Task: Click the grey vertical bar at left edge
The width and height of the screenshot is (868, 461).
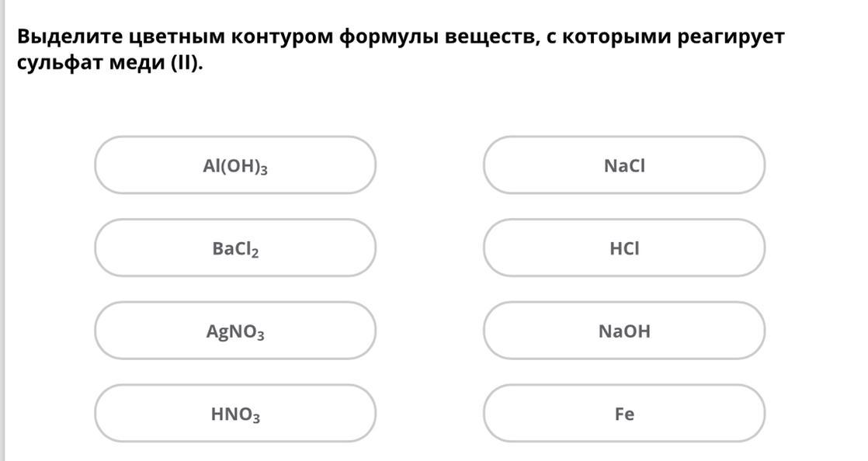Action: (x=2, y=230)
